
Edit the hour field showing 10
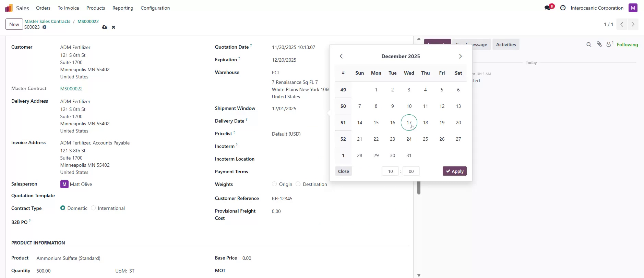pos(390,171)
